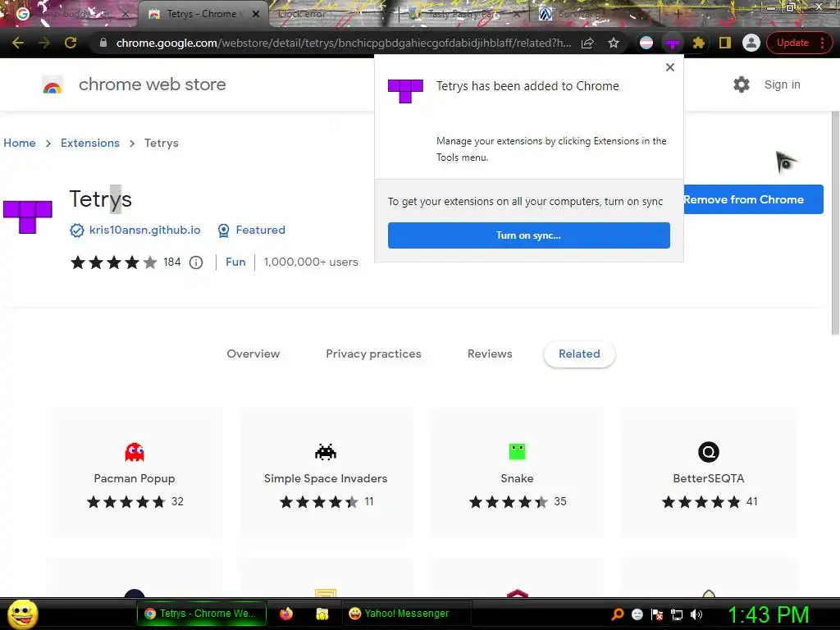Click Remove from Chrome button

click(x=753, y=199)
